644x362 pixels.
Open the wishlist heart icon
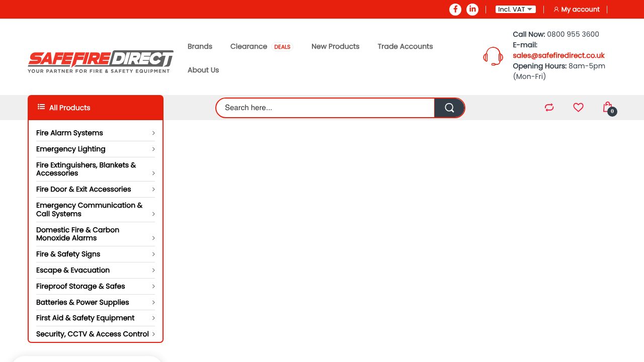pos(578,107)
